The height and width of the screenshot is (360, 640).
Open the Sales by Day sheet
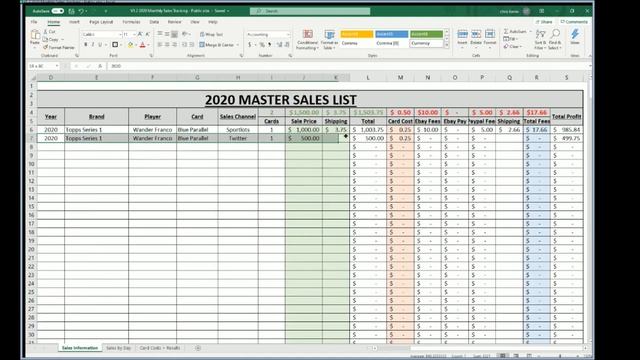[118, 348]
